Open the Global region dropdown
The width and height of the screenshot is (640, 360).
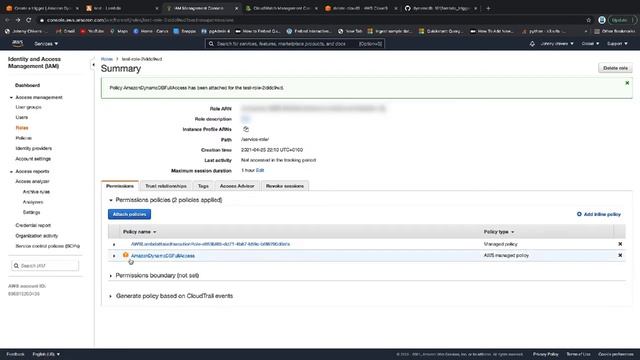pyautogui.click(x=590, y=44)
